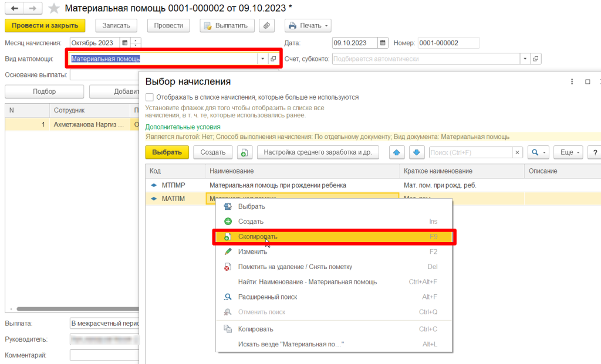Open Счет, субконто dropdown list
The width and height of the screenshot is (601, 364).
524,59
